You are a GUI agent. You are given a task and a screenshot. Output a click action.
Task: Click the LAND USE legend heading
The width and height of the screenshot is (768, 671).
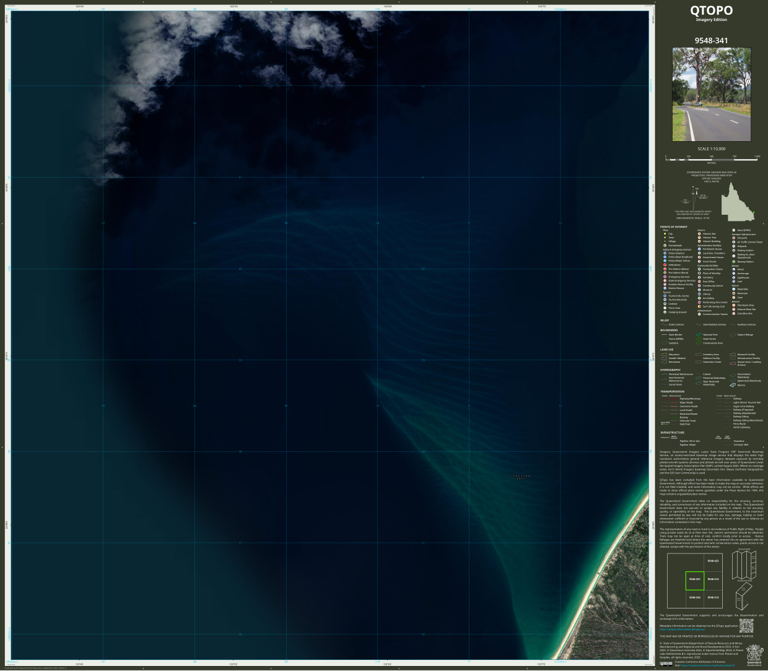click(667, 350)
